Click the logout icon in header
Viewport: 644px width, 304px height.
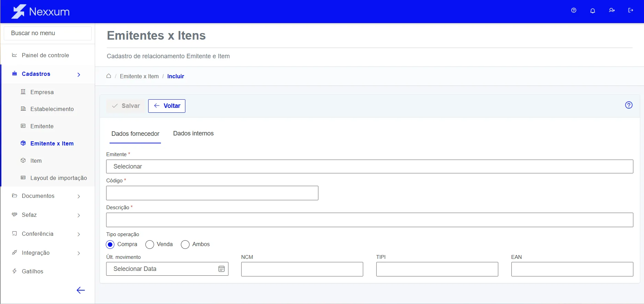pyautogui.click(x=631, y=10)
